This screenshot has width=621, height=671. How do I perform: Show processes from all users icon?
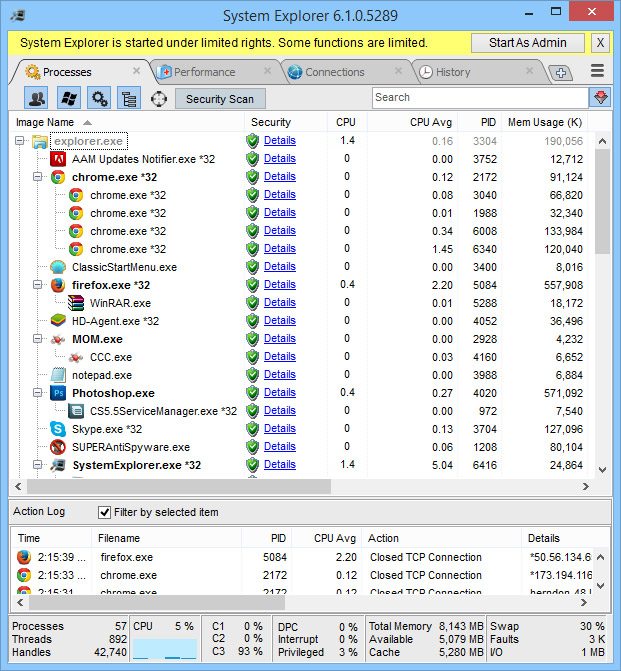pyautogui.click(x=36, y=98)
